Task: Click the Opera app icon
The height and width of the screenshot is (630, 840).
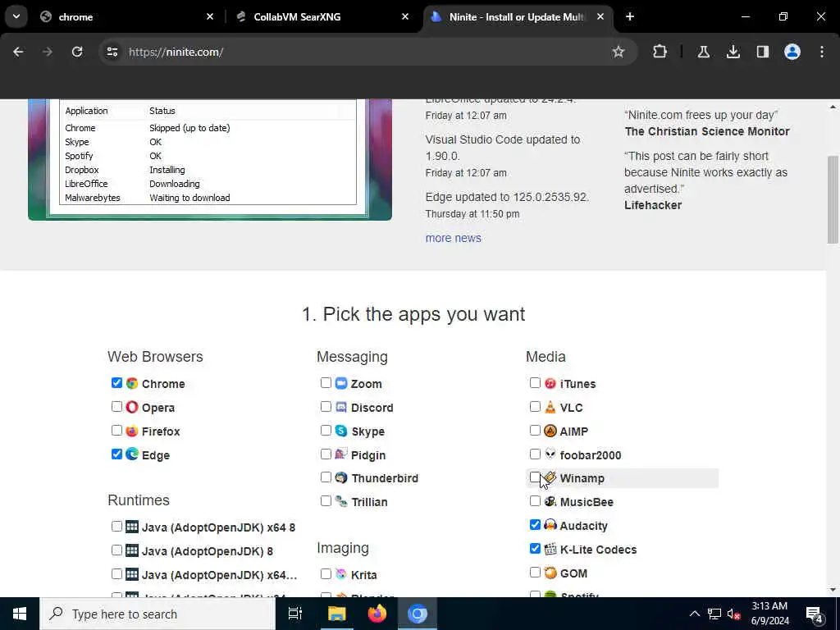Action: pos(132,407)
